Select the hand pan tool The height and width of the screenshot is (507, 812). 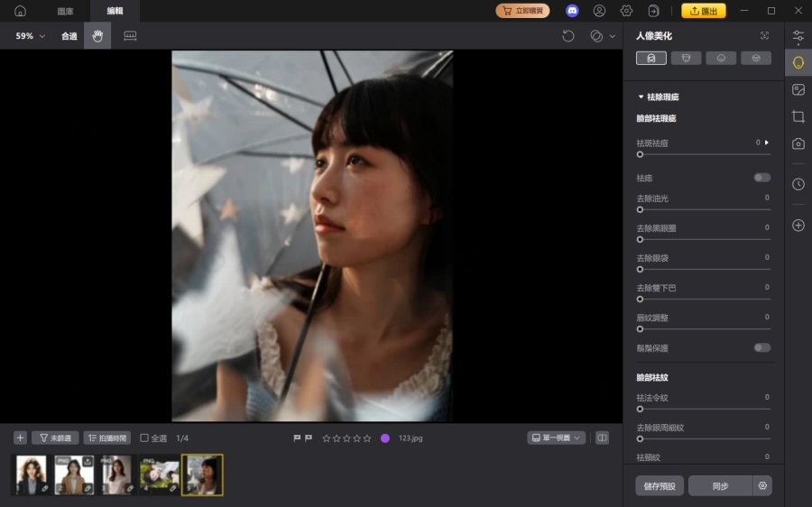coord(97,36)
